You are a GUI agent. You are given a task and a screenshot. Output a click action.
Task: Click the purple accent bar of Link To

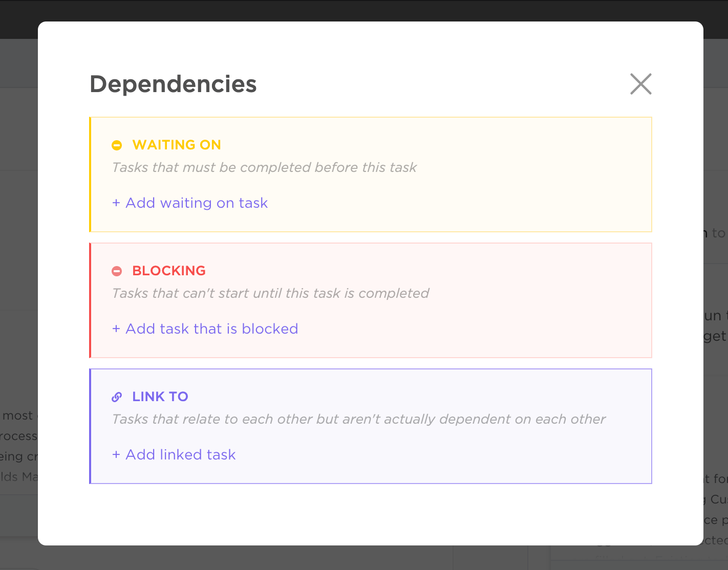coord(91,426)
